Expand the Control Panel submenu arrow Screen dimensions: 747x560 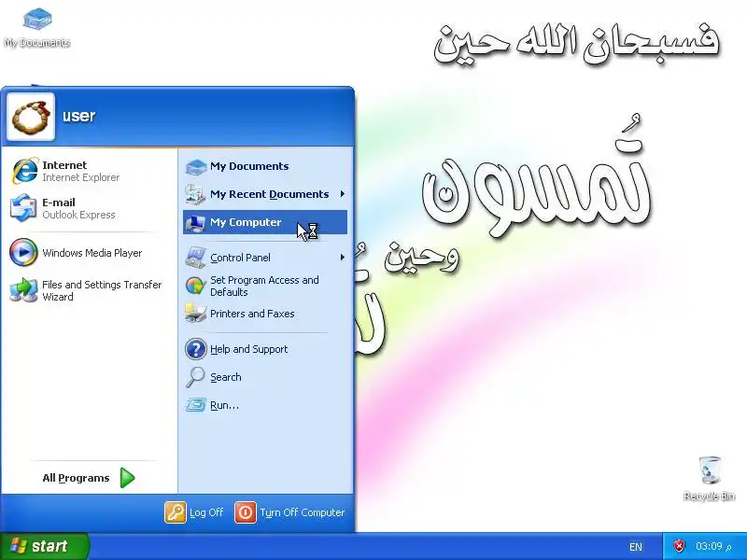pyautogui.click(x=342, y=258)
